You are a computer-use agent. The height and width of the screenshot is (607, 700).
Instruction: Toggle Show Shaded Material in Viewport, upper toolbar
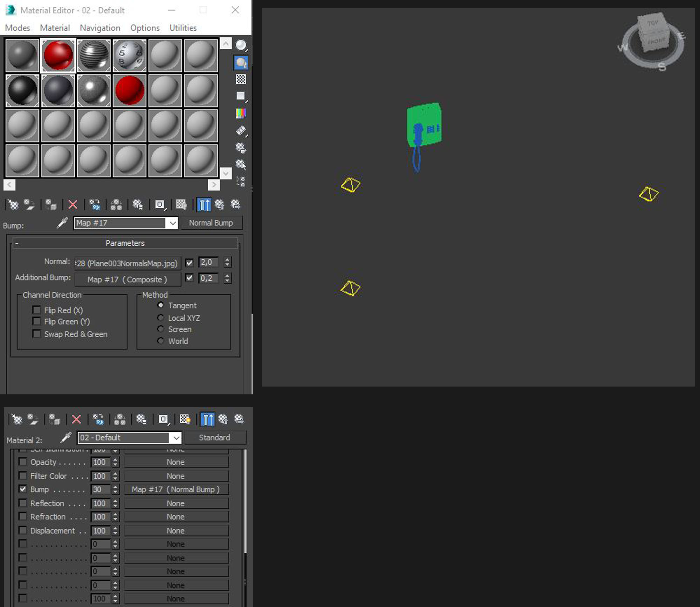click(x=181, y=204)
